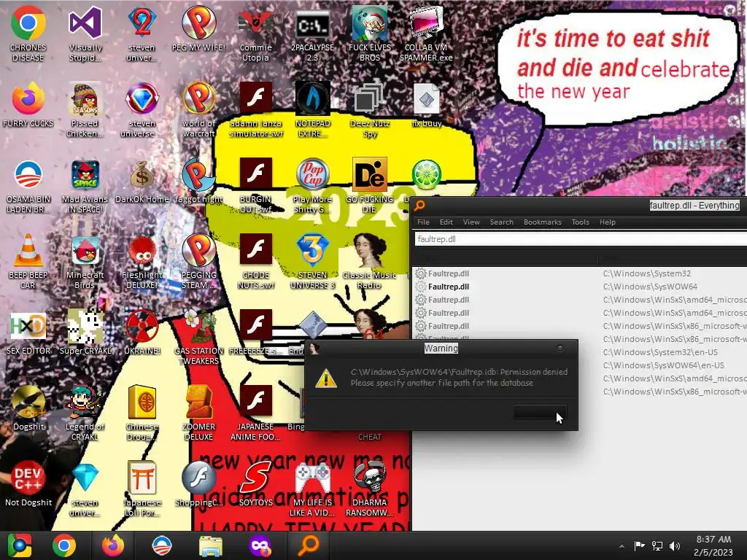Select the SOYTOYS desktop icon

[256, 484]
